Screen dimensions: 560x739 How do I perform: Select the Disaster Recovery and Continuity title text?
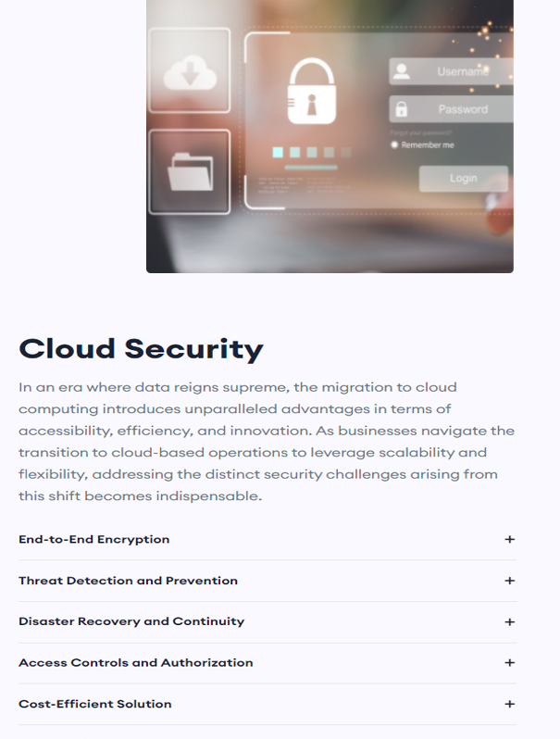click(x=131, y=621)
